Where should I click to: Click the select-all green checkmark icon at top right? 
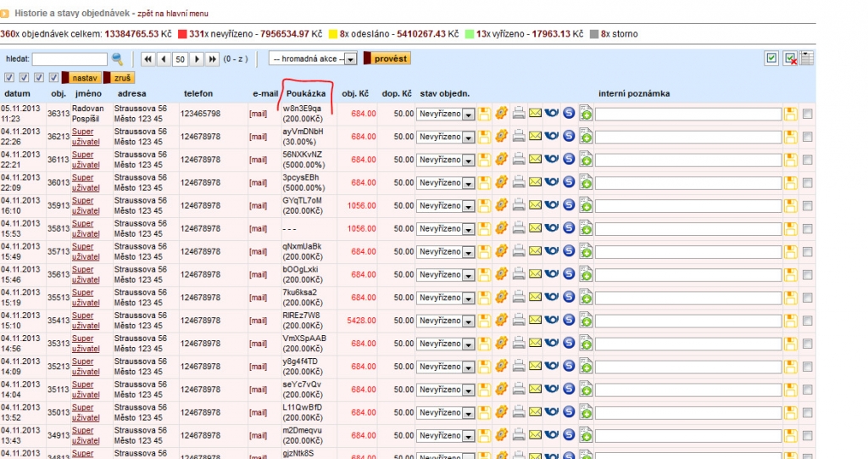tap(771, 58)
